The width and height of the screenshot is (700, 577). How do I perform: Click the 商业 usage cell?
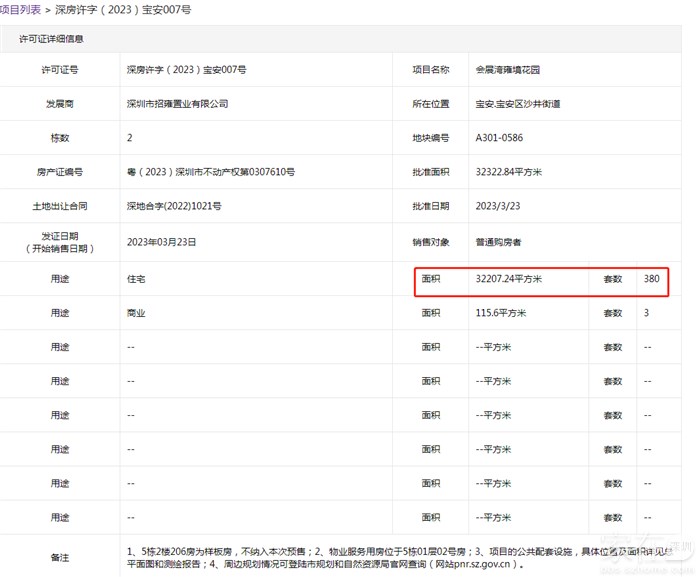(137, 314)
